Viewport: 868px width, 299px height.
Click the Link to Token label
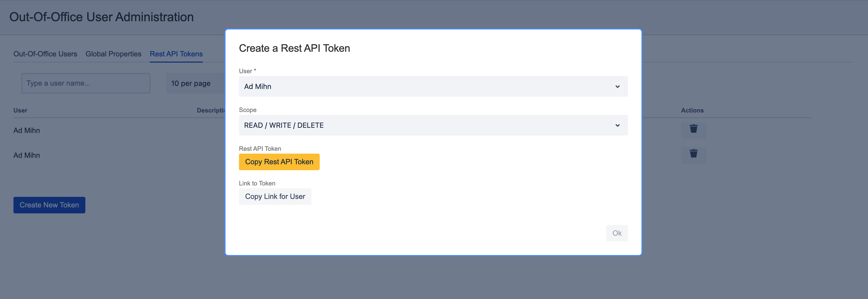coord(257,183)
